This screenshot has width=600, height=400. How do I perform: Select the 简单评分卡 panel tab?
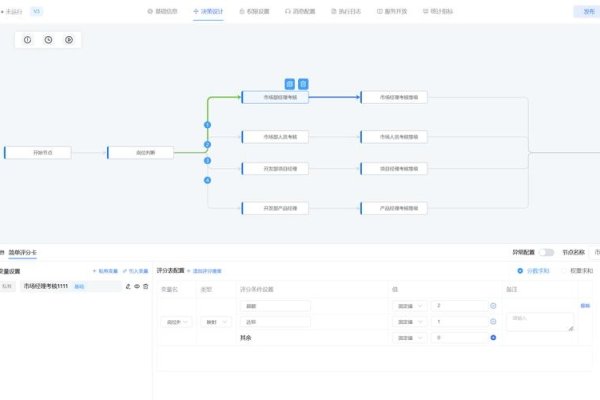[23, 252]
